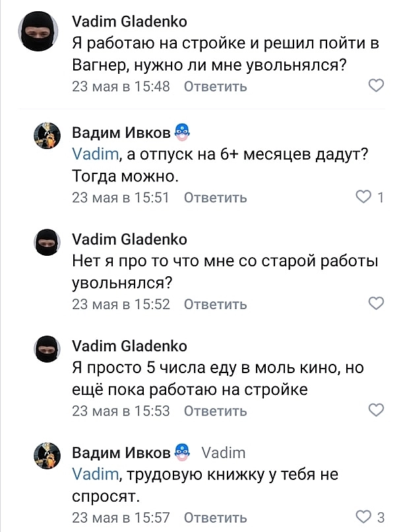Image resolution: width=403 pixels, height=532 pixels.
Task: Toggle the heart on the 15:51 comment
Action: (x=364, y=197)
